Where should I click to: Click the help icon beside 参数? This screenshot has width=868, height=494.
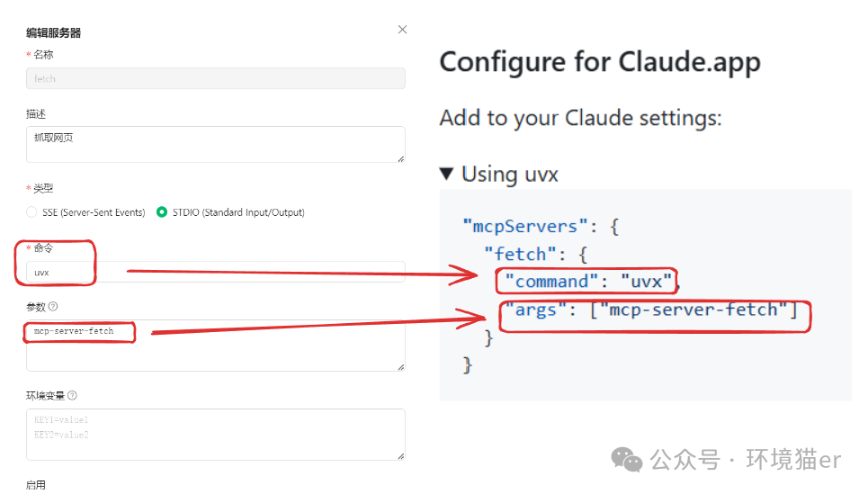53,307
